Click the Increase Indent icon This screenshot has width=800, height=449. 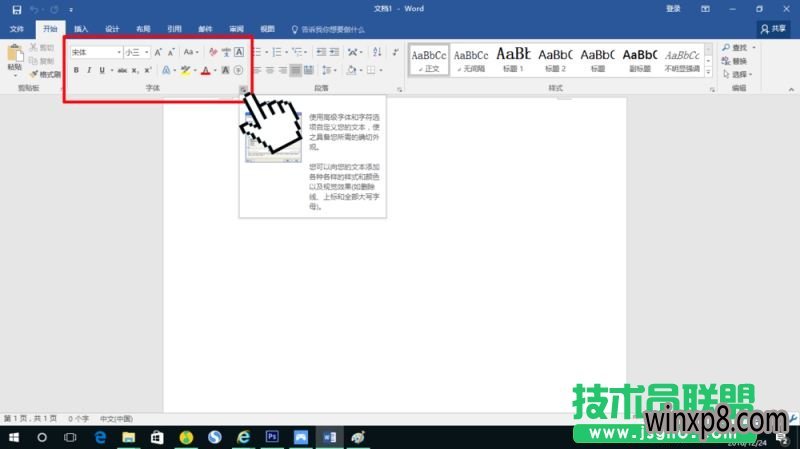click(x=334, y=52)
